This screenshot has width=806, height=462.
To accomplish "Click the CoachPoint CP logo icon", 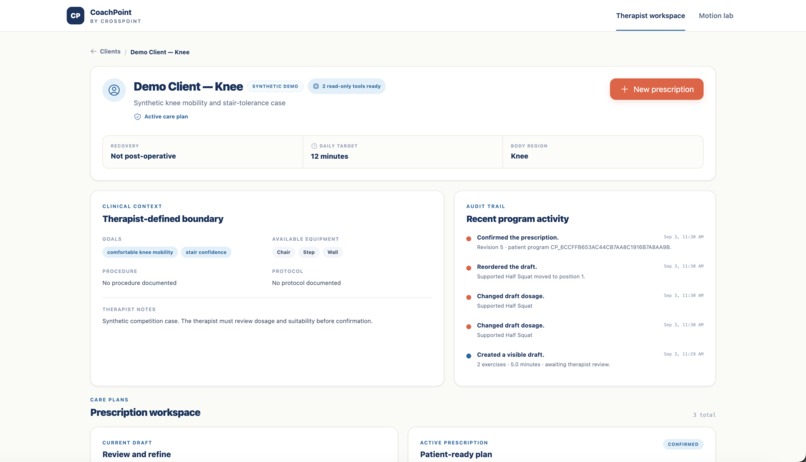I will (75, 15).
